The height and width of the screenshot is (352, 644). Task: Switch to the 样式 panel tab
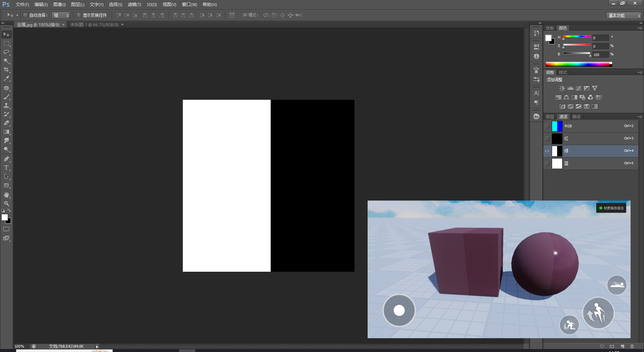pyautogui.click(x=563, y=73)
